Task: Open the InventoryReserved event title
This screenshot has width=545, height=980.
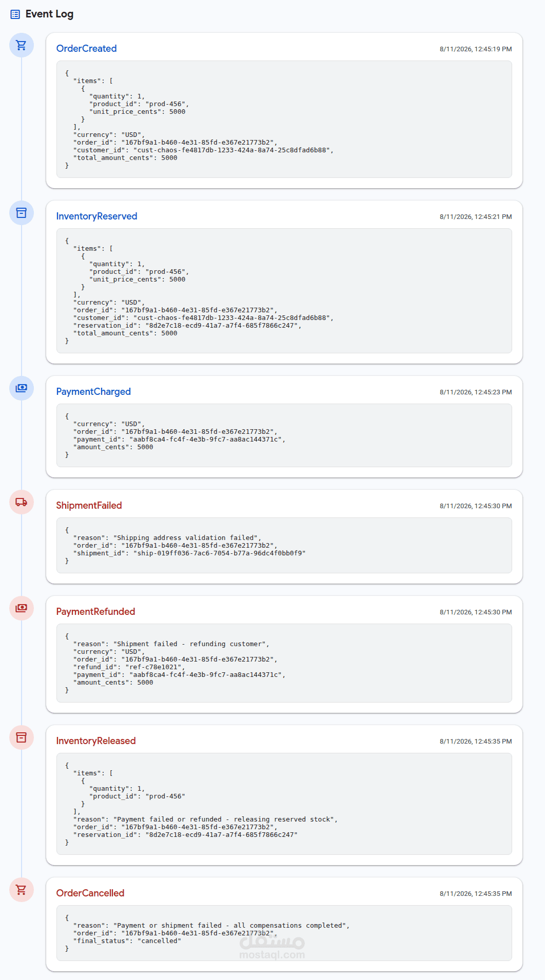Action: pos(96,216)
